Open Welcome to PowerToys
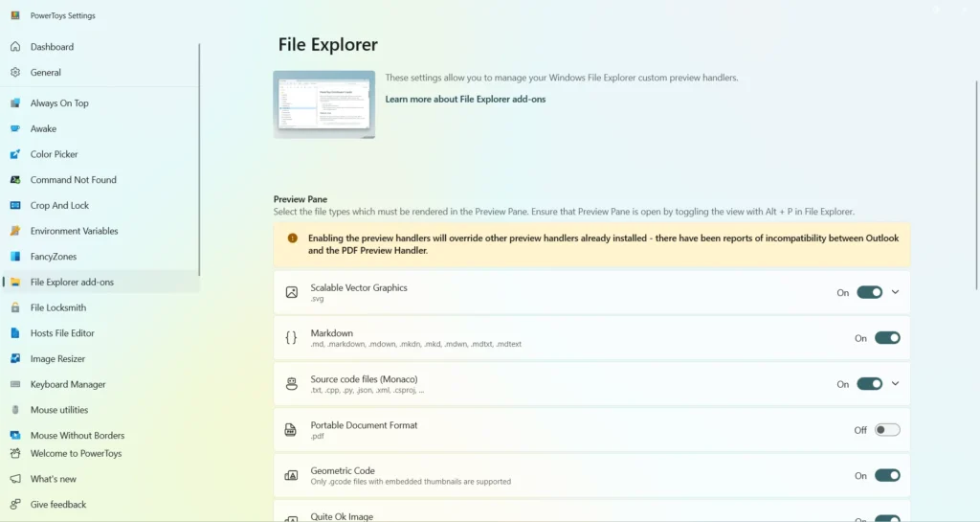This screenshot has width=980, height=522. tap(101, 454)
